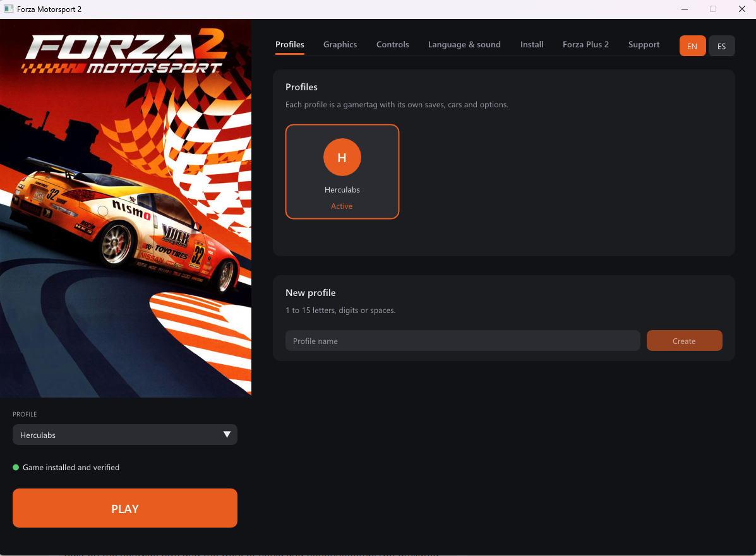Click the profile dropdown arrow
756x556 pixels.
227,435
